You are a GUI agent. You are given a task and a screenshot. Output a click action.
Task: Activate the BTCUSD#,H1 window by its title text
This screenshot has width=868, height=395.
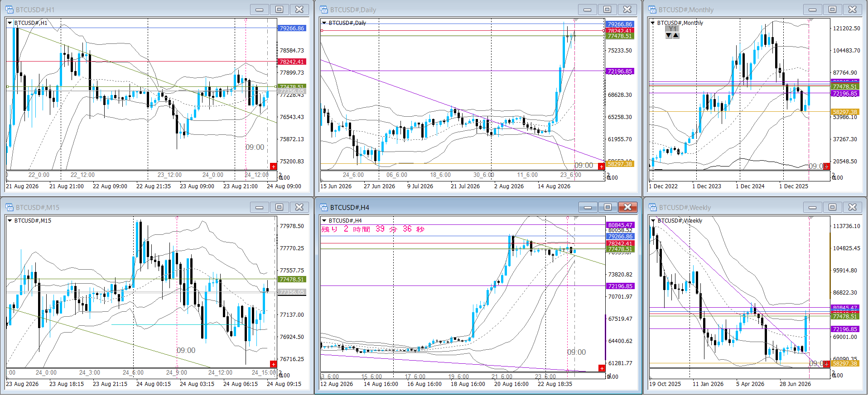[35, 10]
